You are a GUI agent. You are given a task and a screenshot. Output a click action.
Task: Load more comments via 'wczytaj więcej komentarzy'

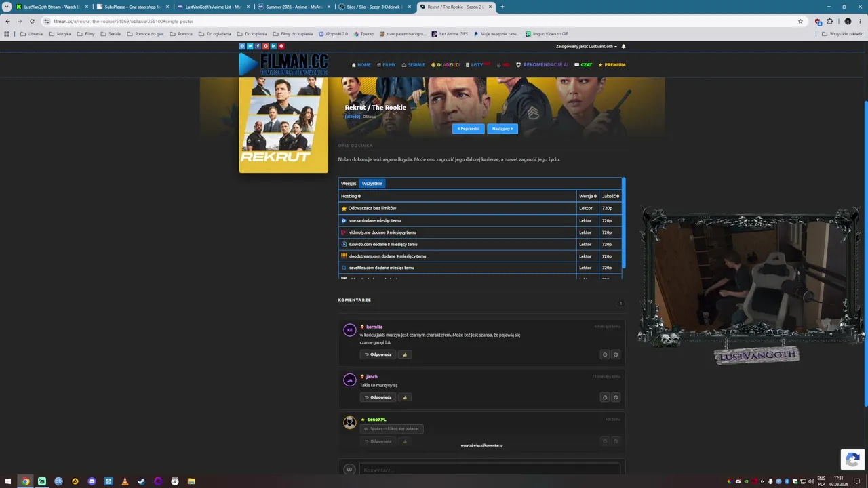point(481,445)
